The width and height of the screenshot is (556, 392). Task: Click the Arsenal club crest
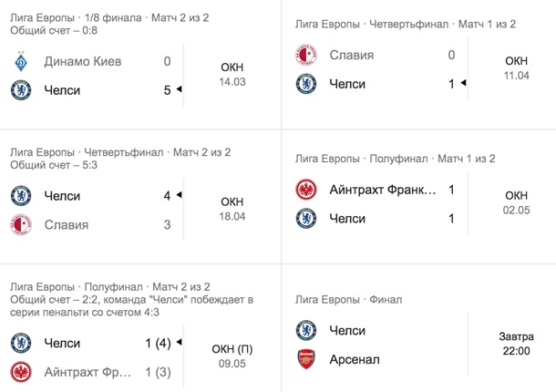tap(306, 359)
